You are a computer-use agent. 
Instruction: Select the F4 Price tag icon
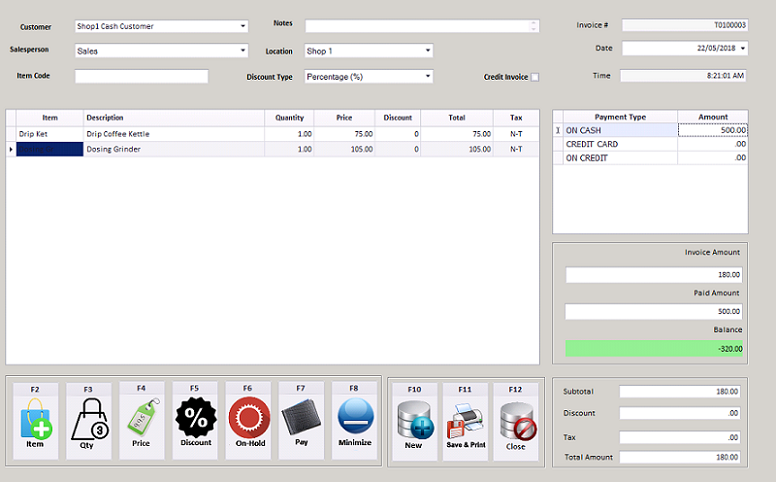point(142,417)
